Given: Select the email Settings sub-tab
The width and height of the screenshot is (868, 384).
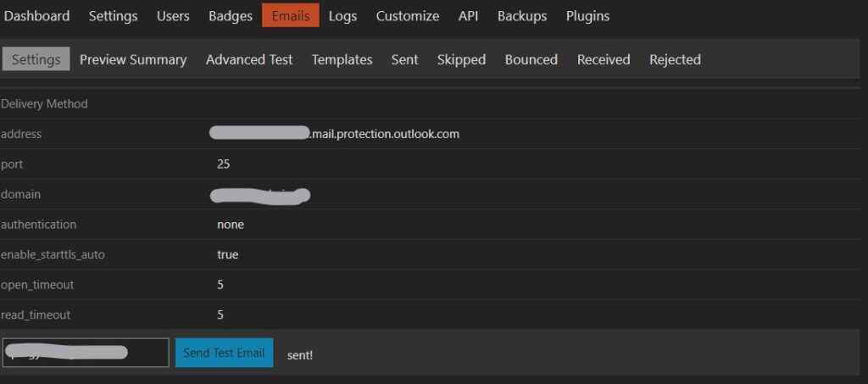Looking at the screenshot, I should [36, 59].
